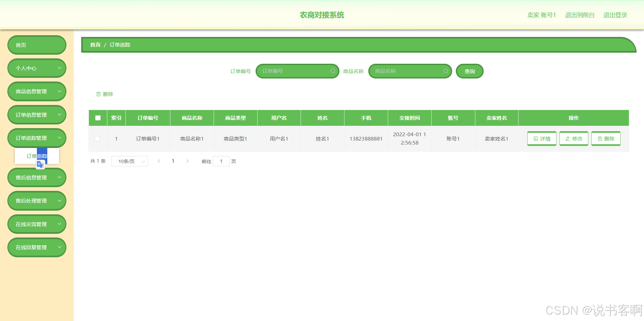Expand the 个人中心 menu
The width and height of the screenshot is (644, 321).
[x=37, y=68]
